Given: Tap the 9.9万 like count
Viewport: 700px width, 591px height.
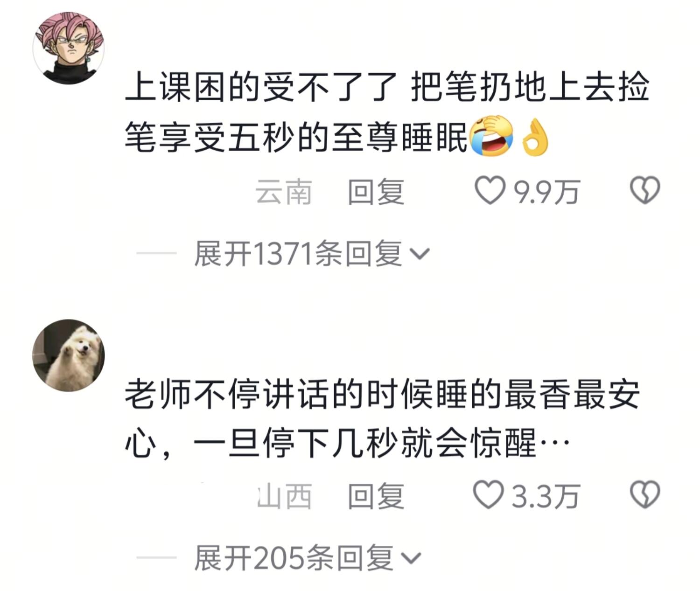Looking at the screenshot, I should [x=546, y=191].
